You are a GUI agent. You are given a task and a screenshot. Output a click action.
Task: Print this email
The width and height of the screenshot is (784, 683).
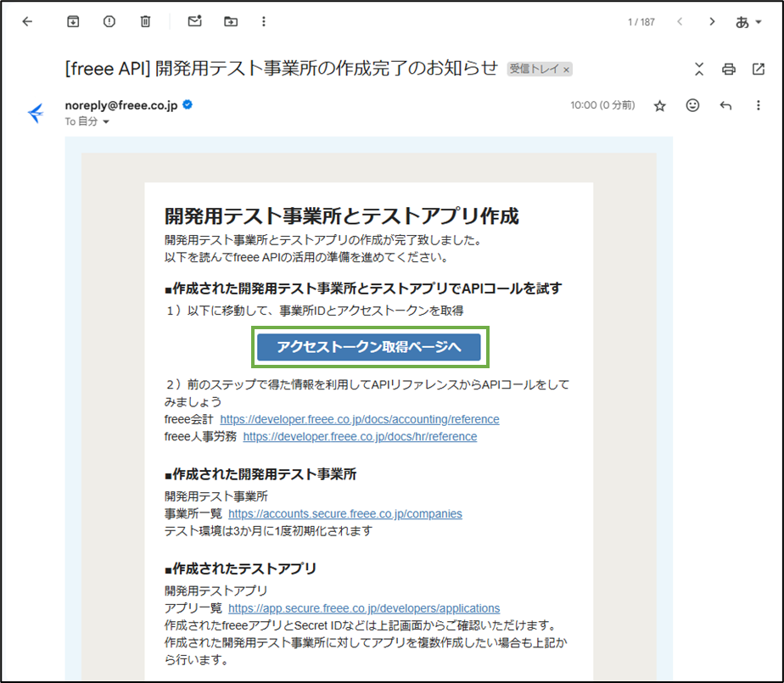(x=729, y=69)
